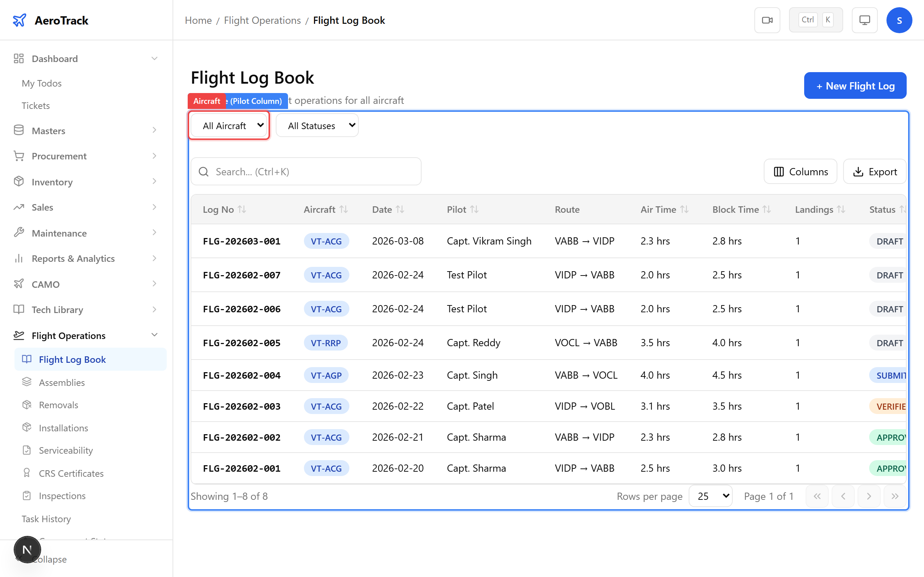Click the Columns visibility control
The image size is (924, 577).
(801, 171)
